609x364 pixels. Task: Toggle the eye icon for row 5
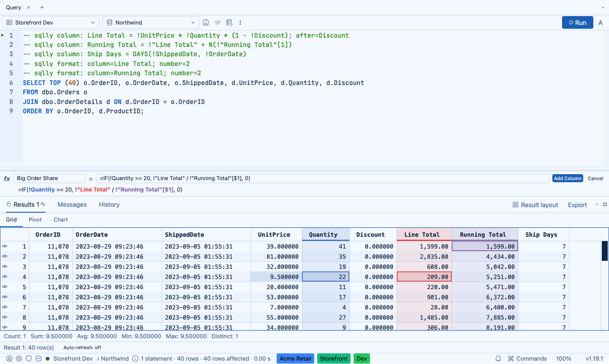tap(5, 287)
